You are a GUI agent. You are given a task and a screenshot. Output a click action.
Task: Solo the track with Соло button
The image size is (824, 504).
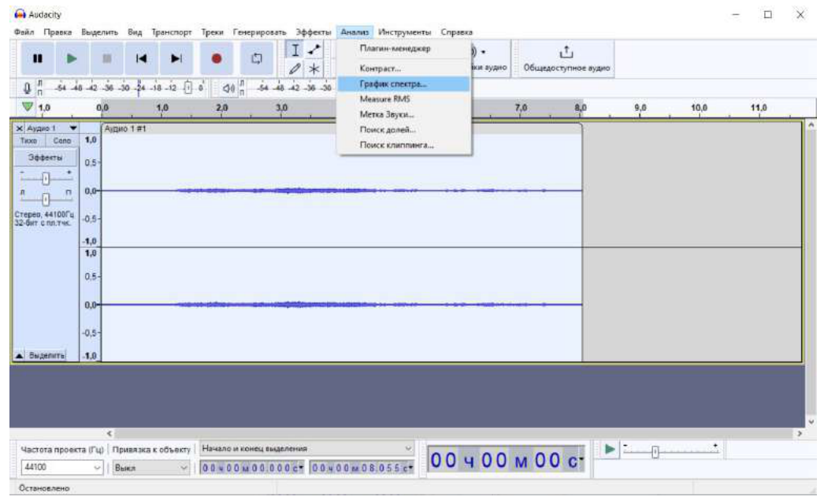62,141
